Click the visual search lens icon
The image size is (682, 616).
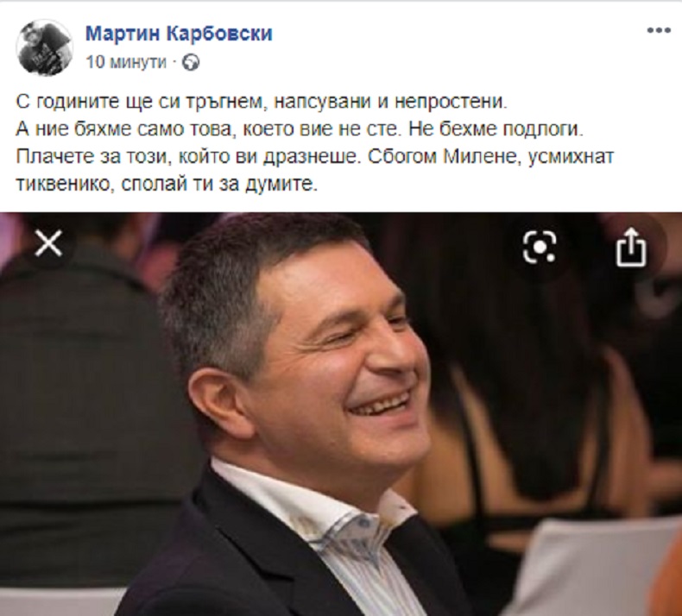pos(540,247)
